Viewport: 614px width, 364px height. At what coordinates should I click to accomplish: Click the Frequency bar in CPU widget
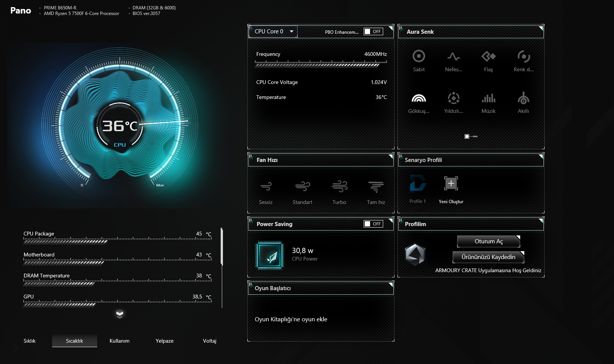click(x=321, y=64)
